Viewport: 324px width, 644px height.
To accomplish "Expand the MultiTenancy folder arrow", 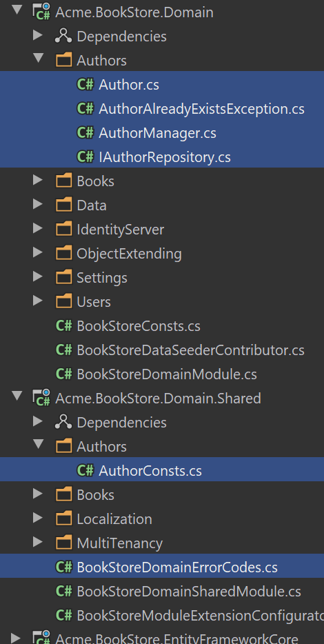I will 38,542.
